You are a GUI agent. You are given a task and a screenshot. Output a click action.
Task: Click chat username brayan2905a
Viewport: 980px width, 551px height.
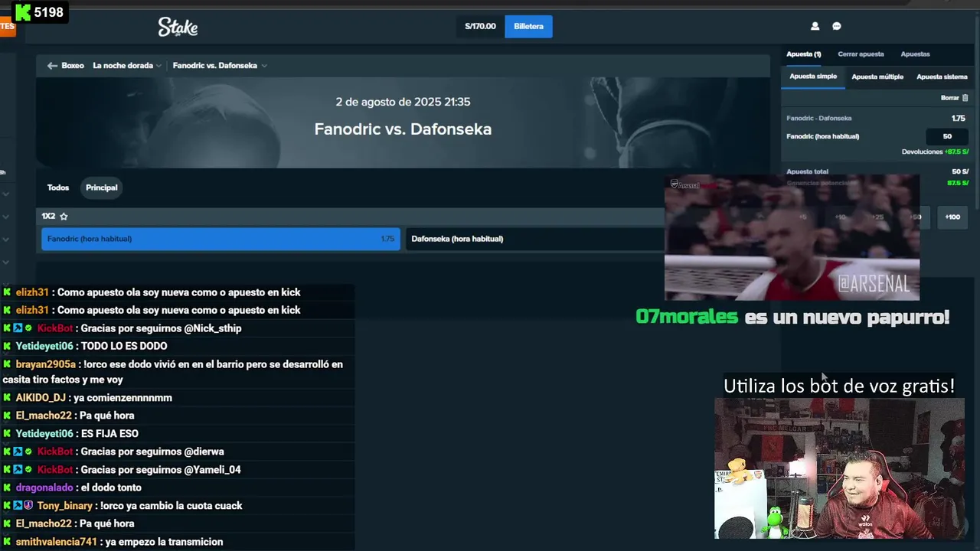[46, 364]
